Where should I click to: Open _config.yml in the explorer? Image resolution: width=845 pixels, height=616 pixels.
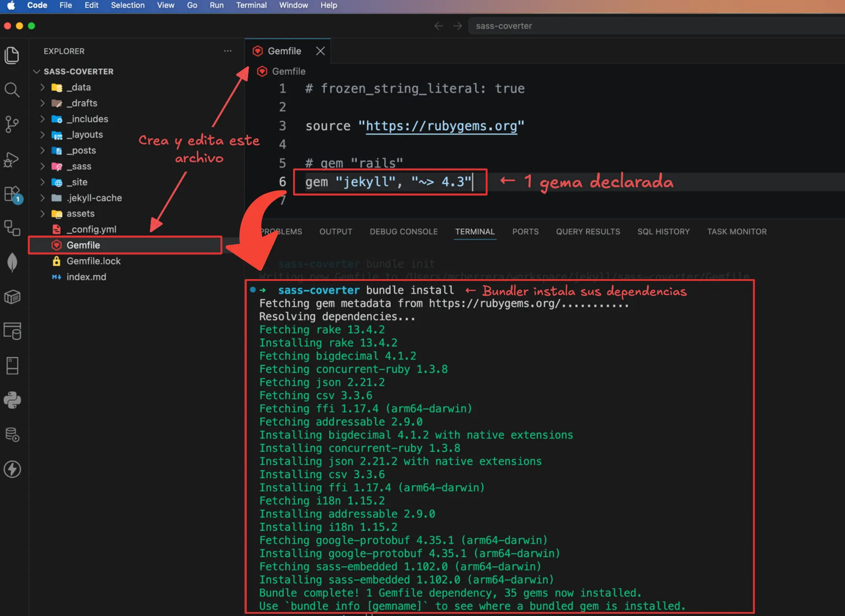91,229
